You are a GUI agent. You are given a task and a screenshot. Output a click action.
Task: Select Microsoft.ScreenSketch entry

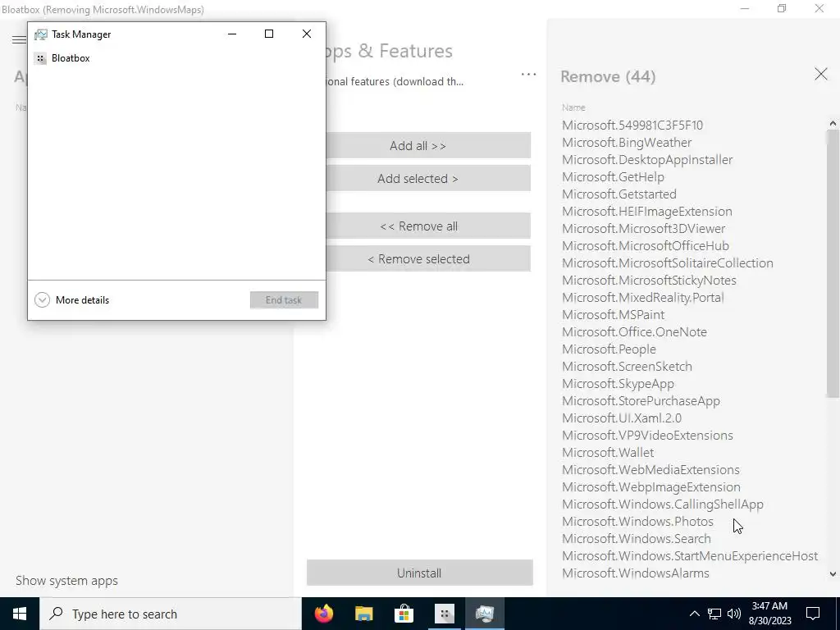click(627, 367)
